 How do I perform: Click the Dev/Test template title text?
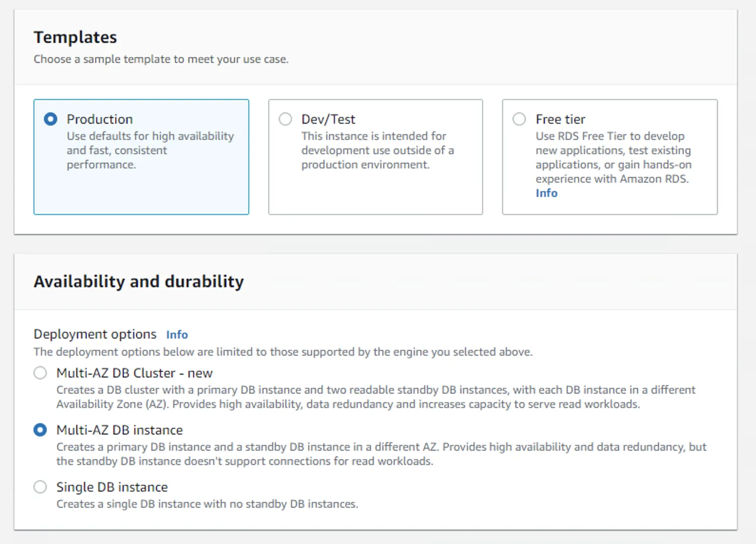coord(328,119)
